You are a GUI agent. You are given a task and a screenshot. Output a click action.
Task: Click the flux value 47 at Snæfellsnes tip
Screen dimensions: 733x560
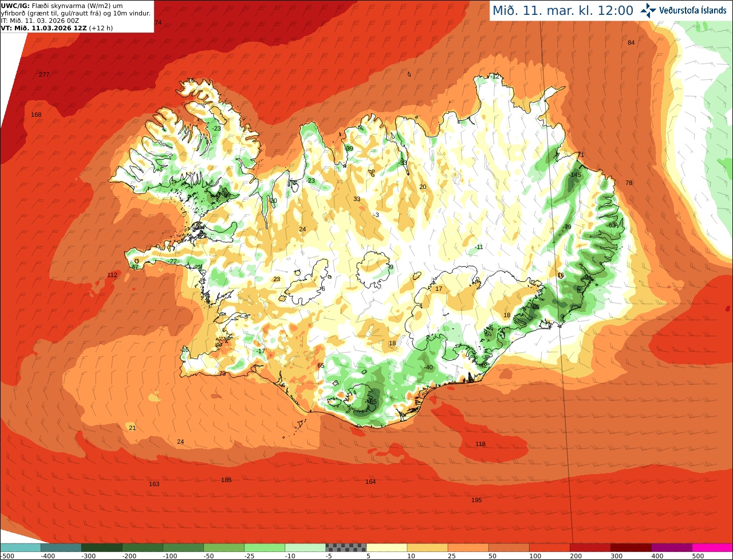[135, 267]
